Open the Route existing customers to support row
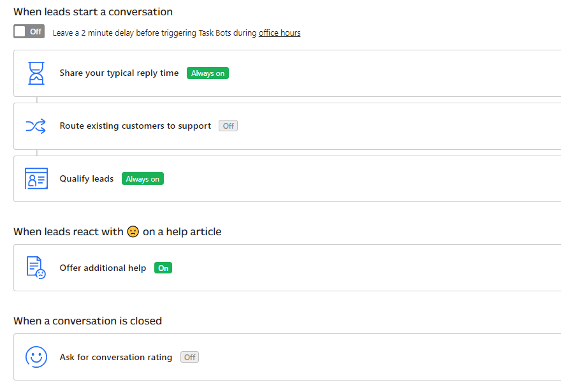Image resolution: width=561 pixels, height=392 pixels. 135,126
